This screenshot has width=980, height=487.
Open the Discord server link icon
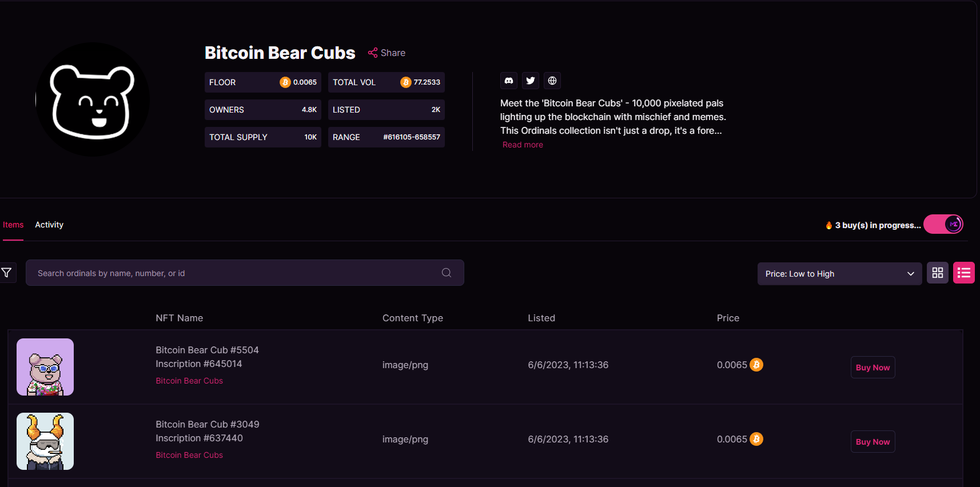[x=509, y=81]
